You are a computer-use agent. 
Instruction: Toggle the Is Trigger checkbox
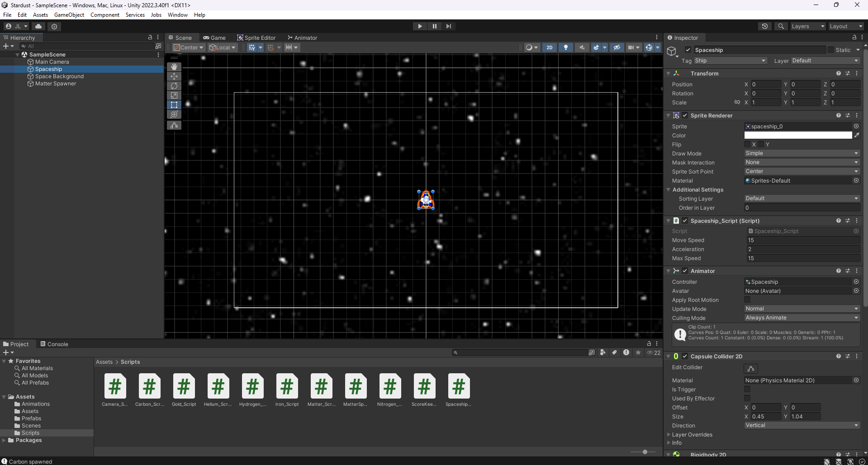click(747, 390)
